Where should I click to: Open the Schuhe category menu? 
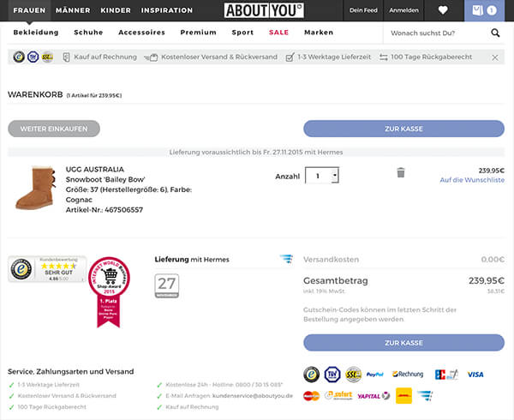click(x=88, y=33)
